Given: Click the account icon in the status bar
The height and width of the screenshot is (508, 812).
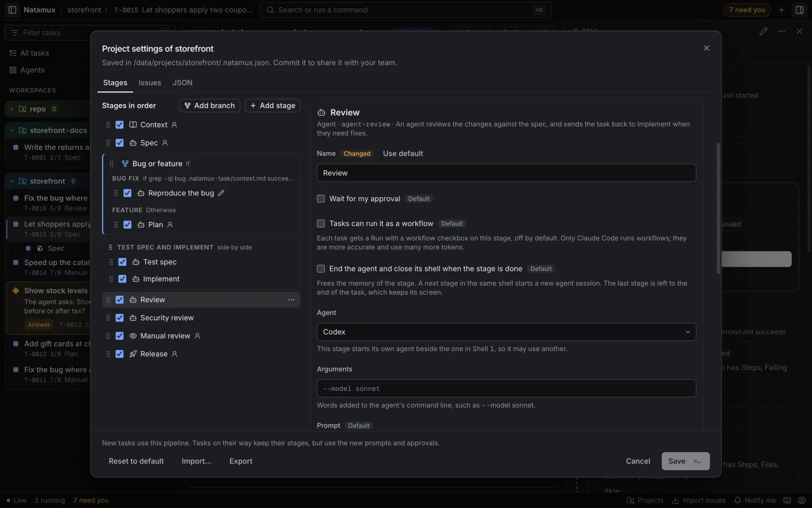Looking at the screenshot, I should click(x=801, y=500).
